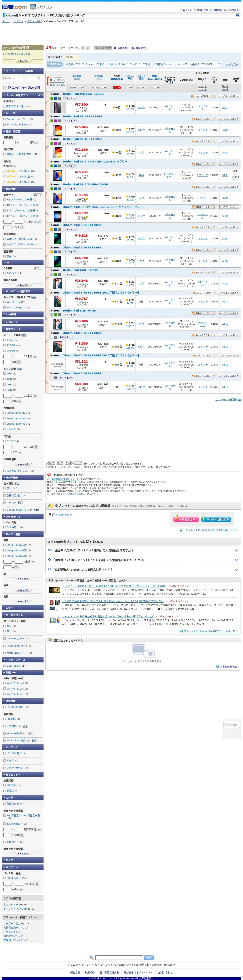The width and height of the screenshot is (243, 980).
Task: Select the OS種類:Android popular condition tab
Action: [164, 64]
